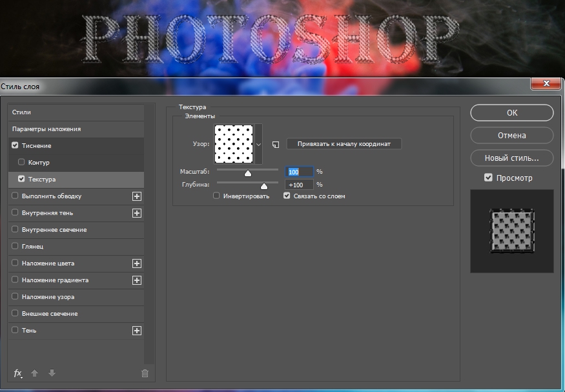This screenshot has height=392, width=565.
Task: Click the Масштаб percent input field
Action: [x=299, y=172]
